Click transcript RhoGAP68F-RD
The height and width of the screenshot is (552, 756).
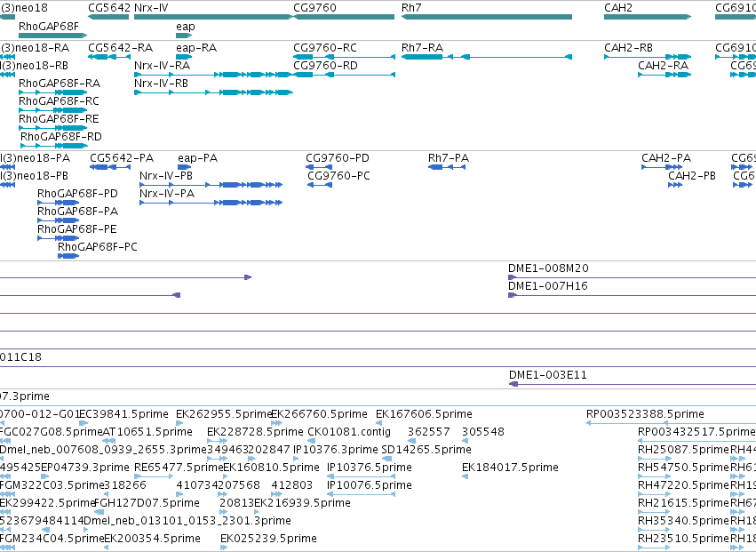(54, 146)
